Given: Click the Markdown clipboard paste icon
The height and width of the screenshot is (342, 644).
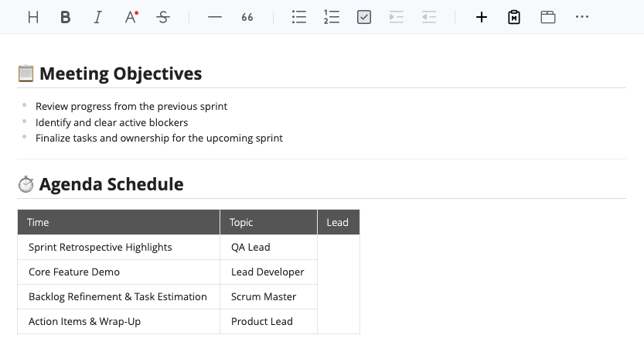Looking at the screenshot, I should 514,17.
